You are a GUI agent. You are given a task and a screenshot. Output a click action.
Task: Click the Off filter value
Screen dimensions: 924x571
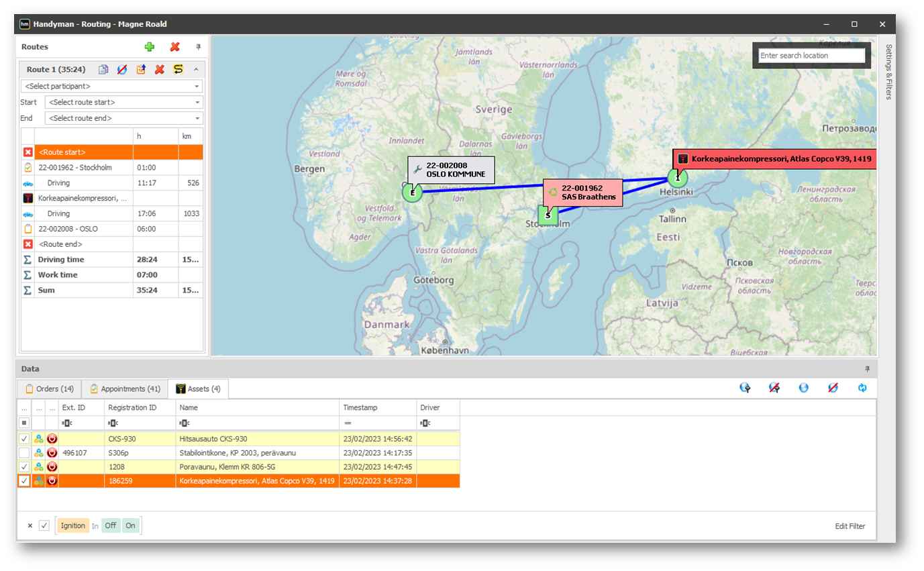[111, 526]
